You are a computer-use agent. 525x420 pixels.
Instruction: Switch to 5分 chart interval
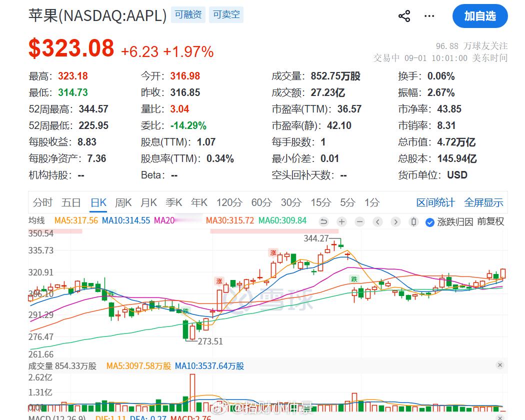tap(348, 202)
